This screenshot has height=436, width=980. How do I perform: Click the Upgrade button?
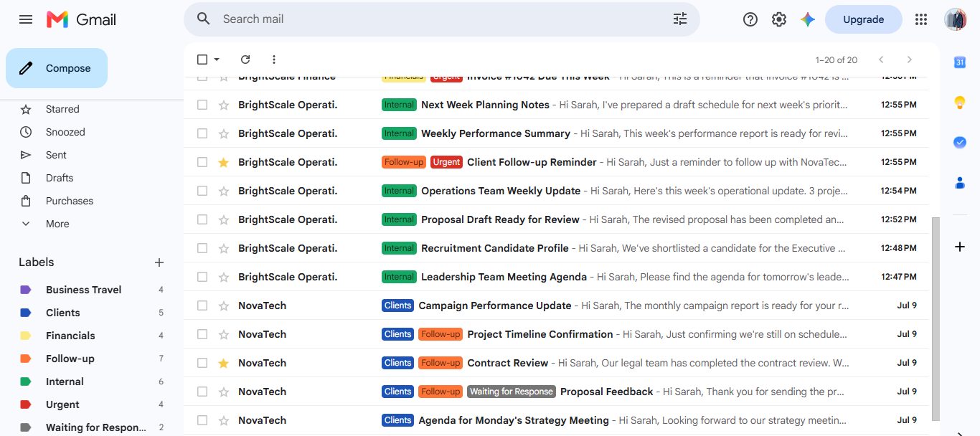coord(863,19)
